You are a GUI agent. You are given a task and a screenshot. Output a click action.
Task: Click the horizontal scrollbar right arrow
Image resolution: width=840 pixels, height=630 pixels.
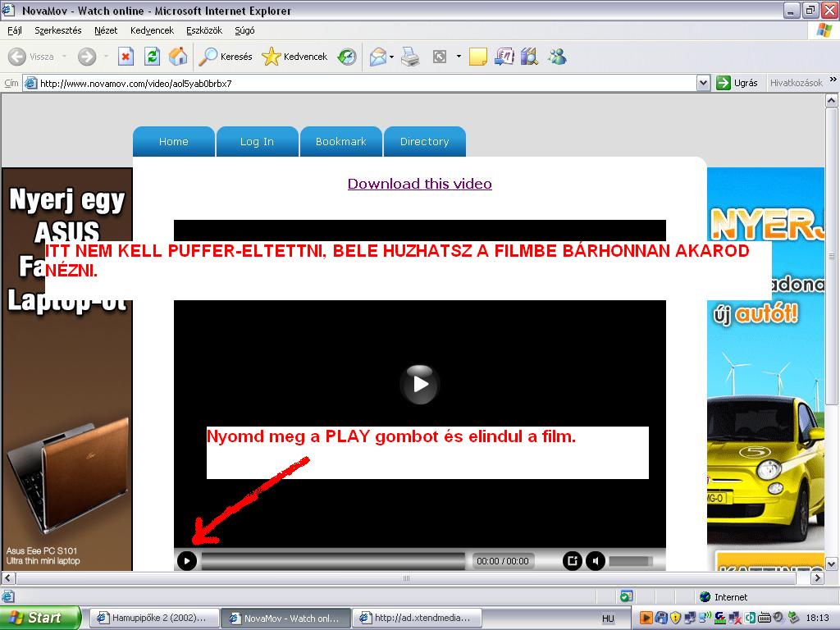point(818,578)
